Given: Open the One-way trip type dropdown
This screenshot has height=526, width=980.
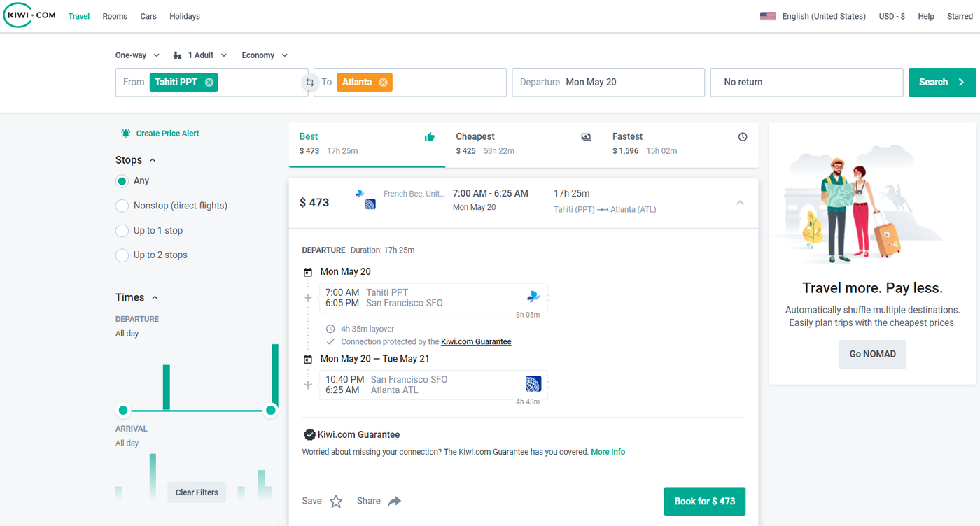Looking at the screenshot, I should (137, 55).
